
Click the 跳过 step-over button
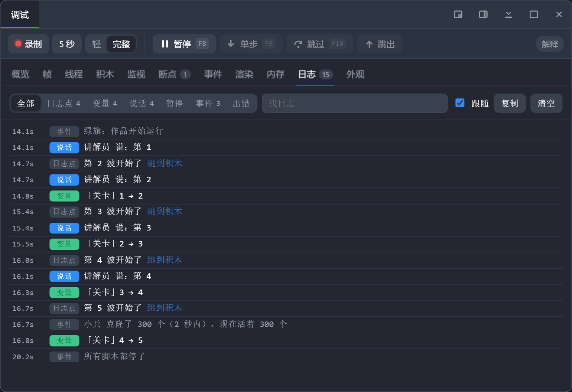319,44
